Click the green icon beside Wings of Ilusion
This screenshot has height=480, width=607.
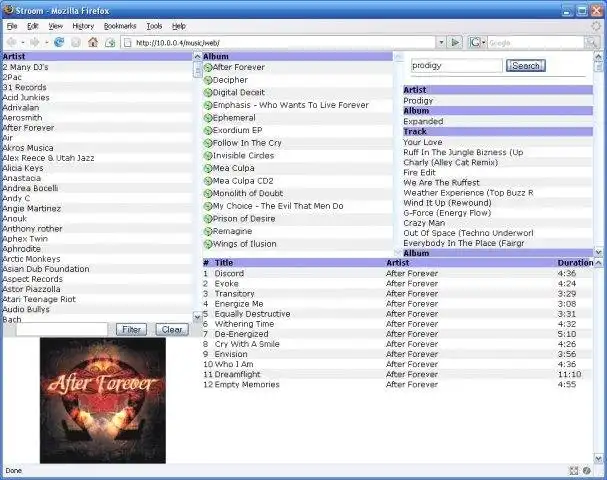pyautogui.click(x=208, y=245)
